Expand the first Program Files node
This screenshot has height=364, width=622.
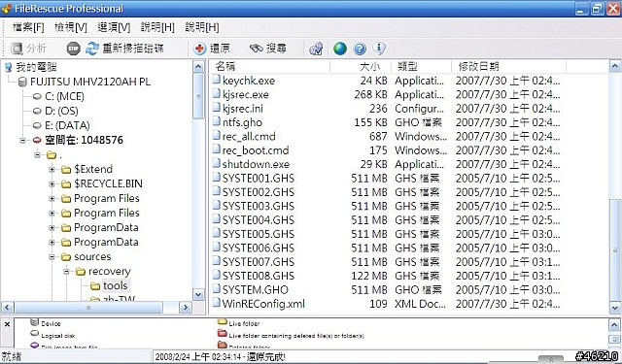click(52, 199)
